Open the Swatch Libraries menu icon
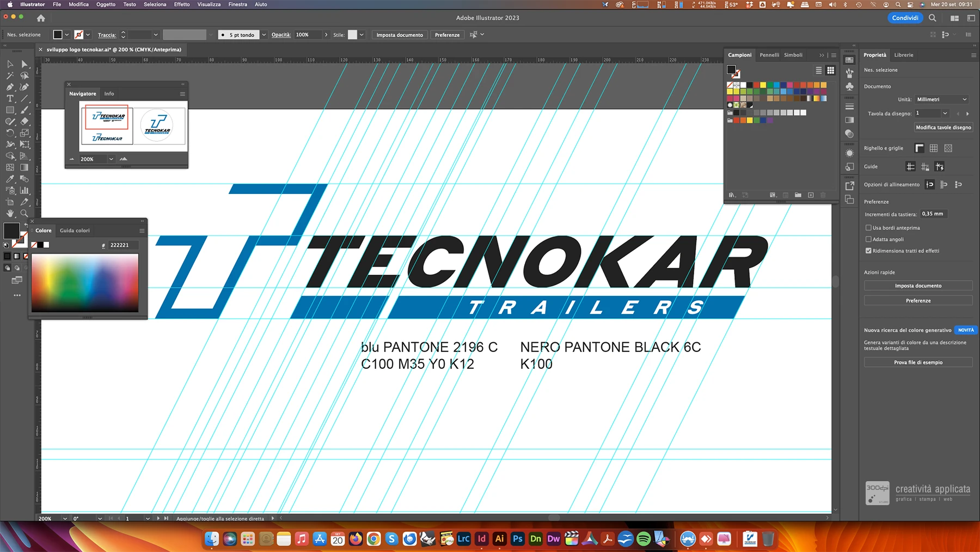980x552 pixels. (732, 195)
